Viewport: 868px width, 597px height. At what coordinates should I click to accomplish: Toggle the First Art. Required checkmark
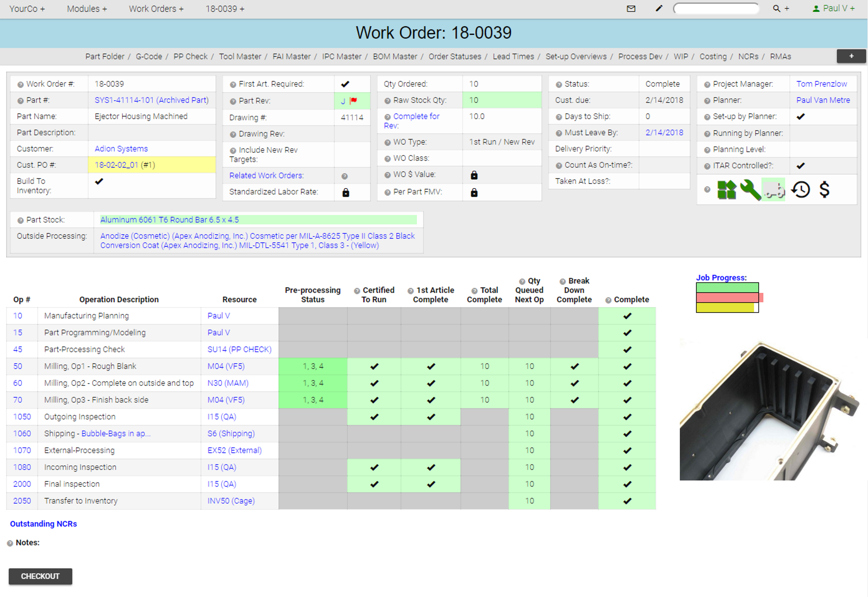point(345,84)
